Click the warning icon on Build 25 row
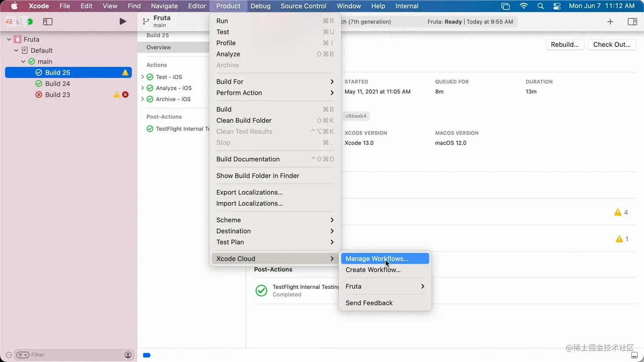This screenshot has height=362, width=644. 125,72
